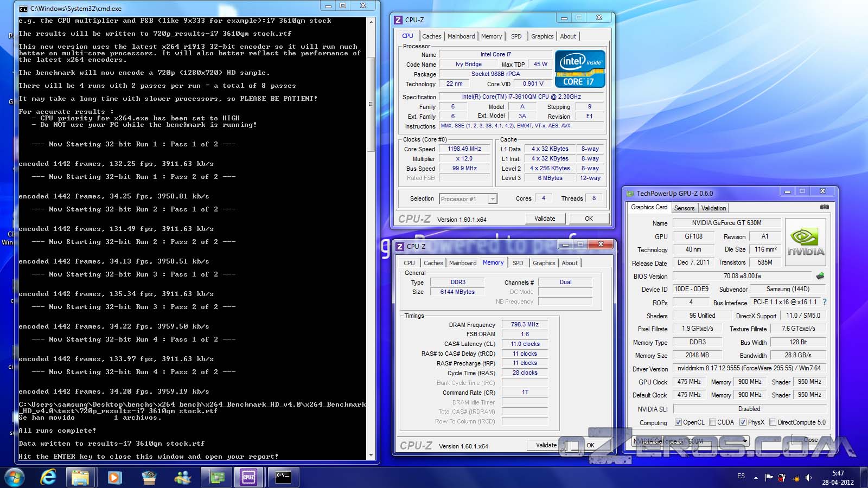Viewport: 868px width, 488px height.
Task: Click Validate in upper CPU-Z window
Action: pos(545,219)
